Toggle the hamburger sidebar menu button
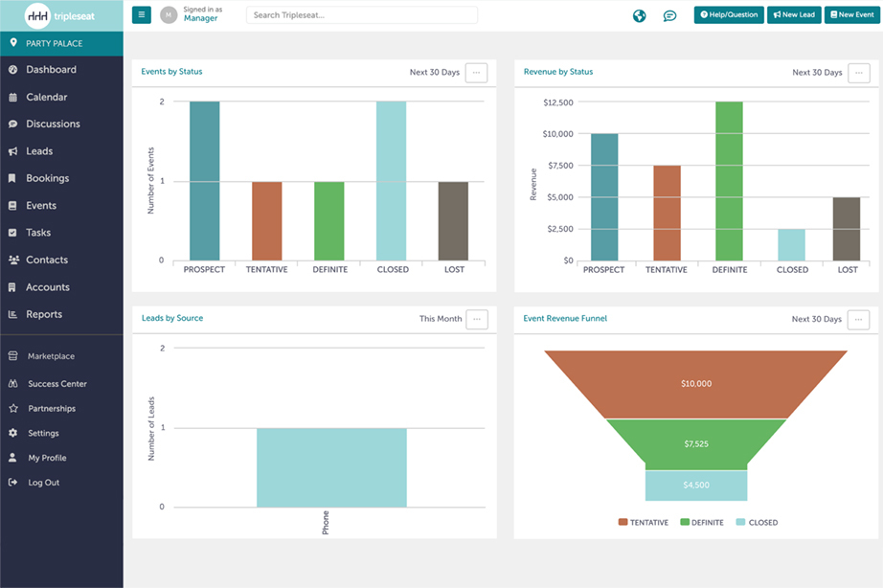883x588 pixels. (142, 14)
